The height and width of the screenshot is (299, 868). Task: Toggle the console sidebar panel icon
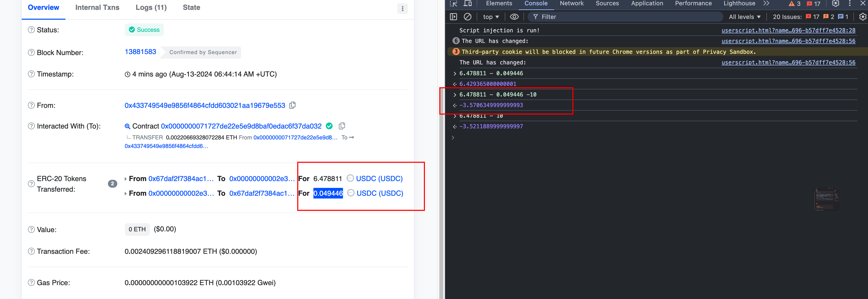[x=453, y=17]
